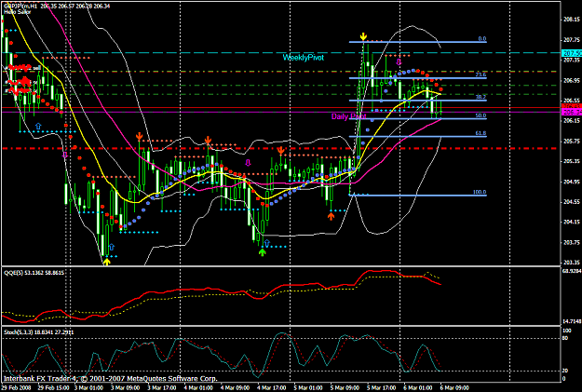
Task: Click the yellow up arrow at the chart low
Action: (106, 262)
